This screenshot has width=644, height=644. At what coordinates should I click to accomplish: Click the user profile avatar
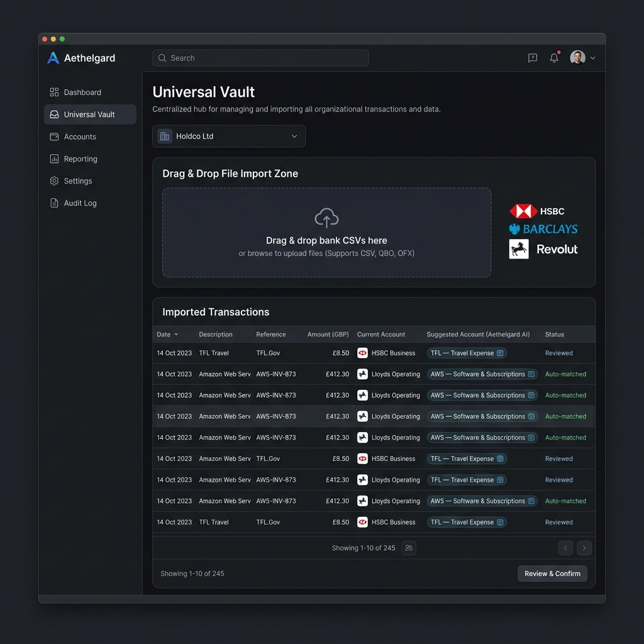coord(577,57)
